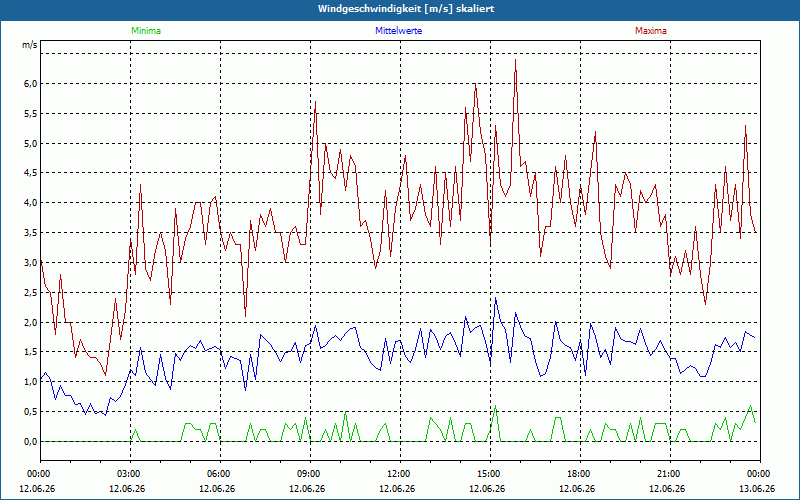Click the 4,0 y-axis value
This screenshot has width=800, height=500.
point(30,203)
